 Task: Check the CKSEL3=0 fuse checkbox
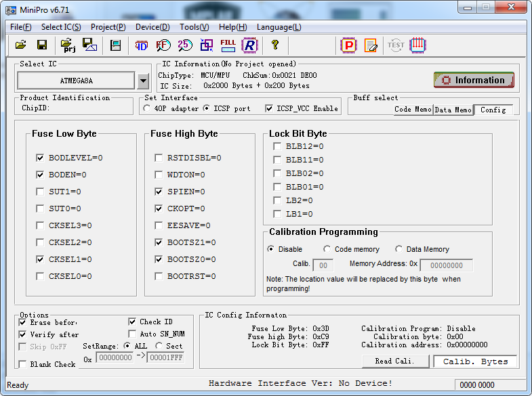click(x=40, y=225)
